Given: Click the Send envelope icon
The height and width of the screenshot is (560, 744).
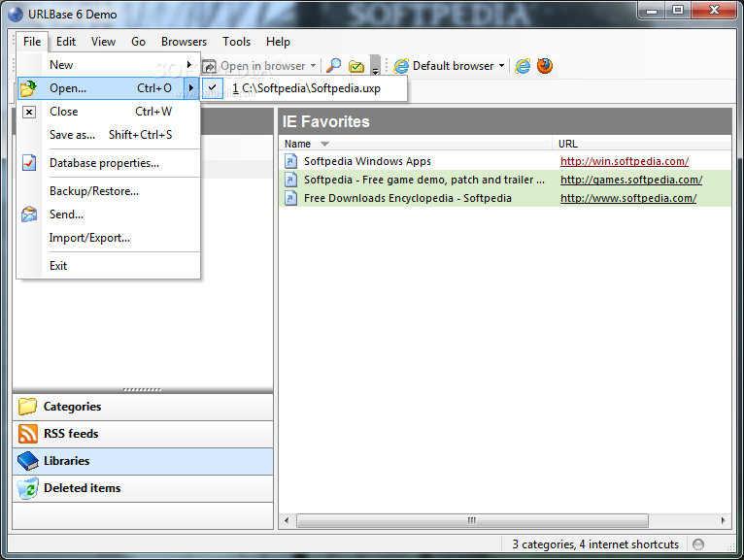Looking at the screenshot, I should coord(29,214).
